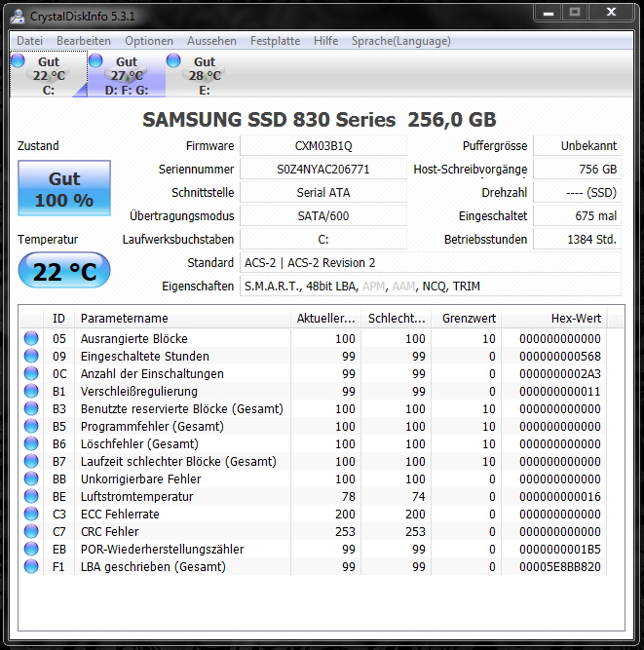Click status orb for Verschleißregulierung row

tap(31, 391)
